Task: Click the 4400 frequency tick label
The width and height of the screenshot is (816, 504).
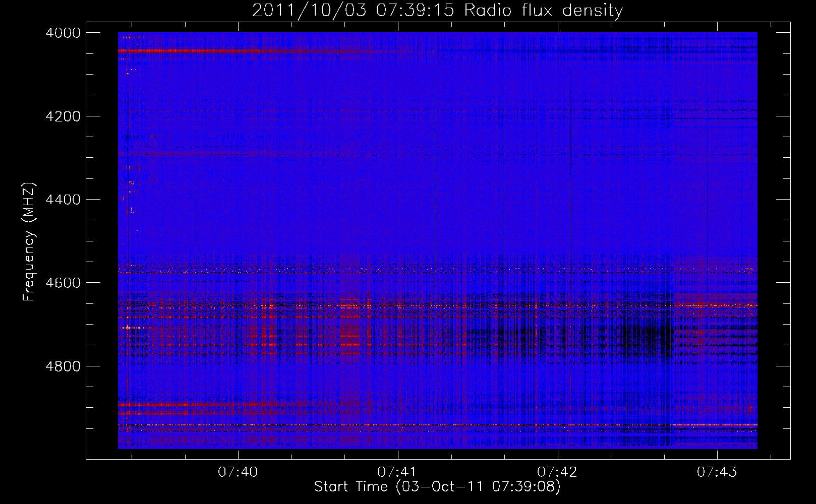Action: (63, 200)
